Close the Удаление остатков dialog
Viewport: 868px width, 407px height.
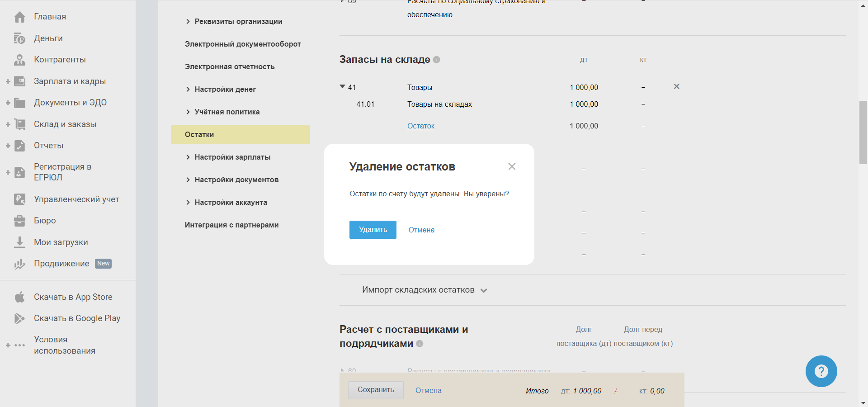(x=512, y=166)
